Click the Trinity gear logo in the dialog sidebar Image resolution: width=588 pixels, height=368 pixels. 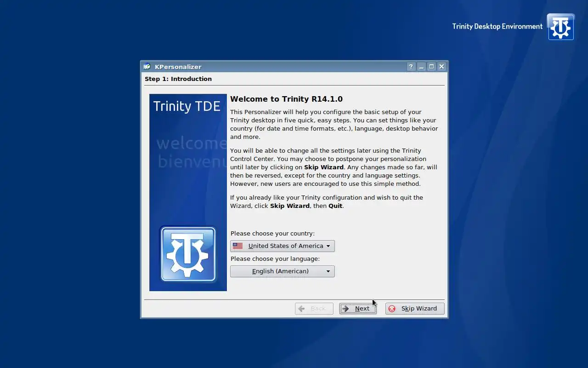coord(188,254)
